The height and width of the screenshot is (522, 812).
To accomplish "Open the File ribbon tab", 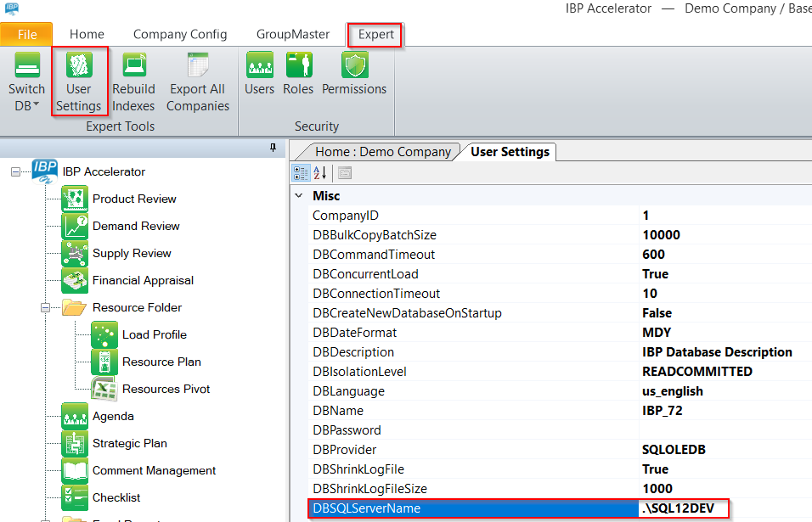I will [26, 35].
